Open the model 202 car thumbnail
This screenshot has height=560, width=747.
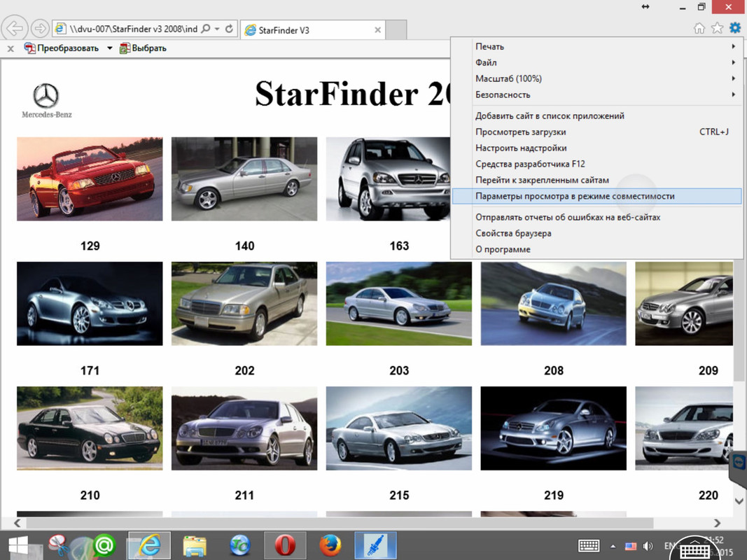(244, 304)
